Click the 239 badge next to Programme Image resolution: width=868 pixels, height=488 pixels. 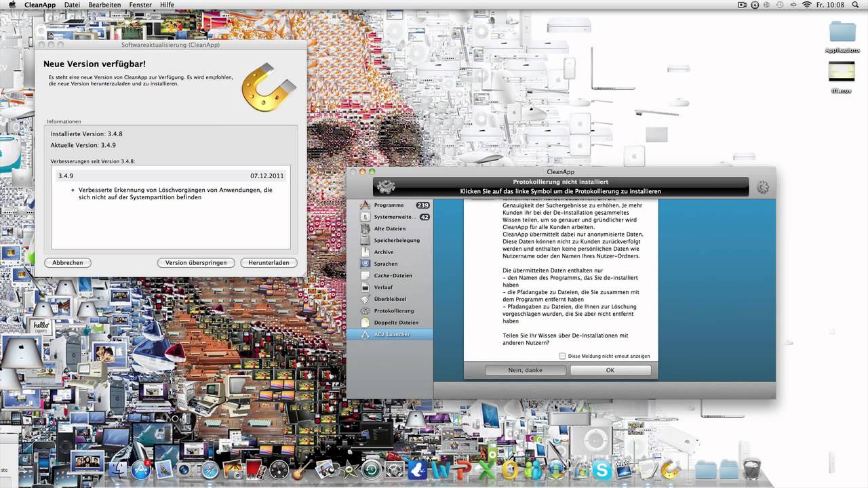(x=422, y=205)
